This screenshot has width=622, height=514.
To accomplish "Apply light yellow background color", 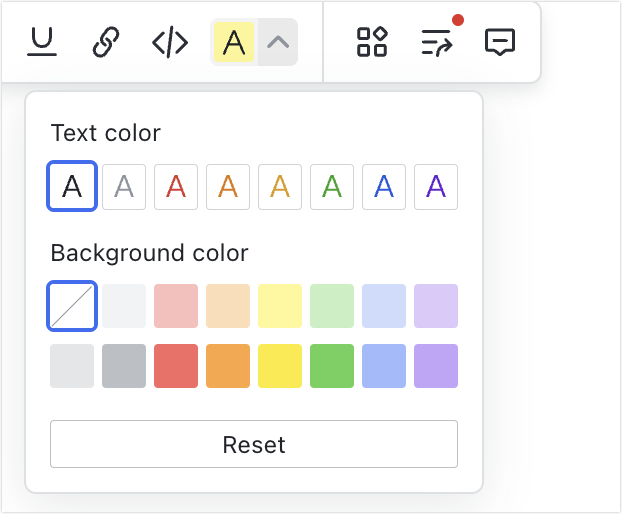I will (280, 306).
